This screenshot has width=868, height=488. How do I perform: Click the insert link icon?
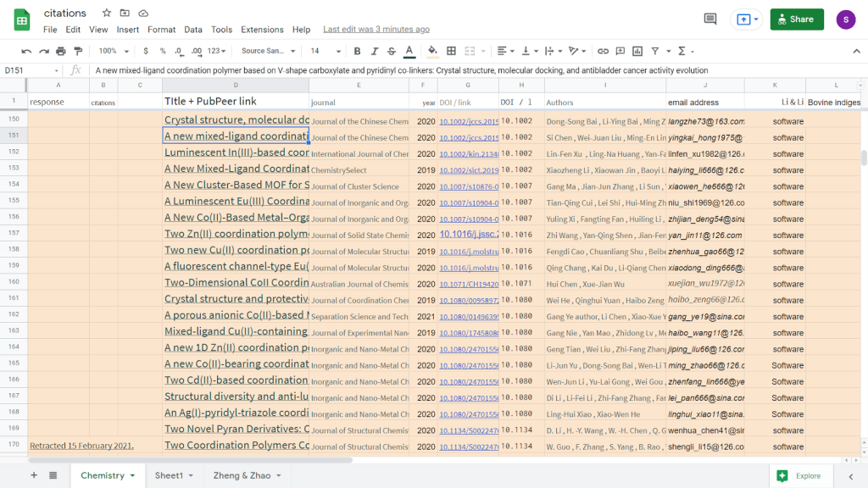tap(603, 51)
